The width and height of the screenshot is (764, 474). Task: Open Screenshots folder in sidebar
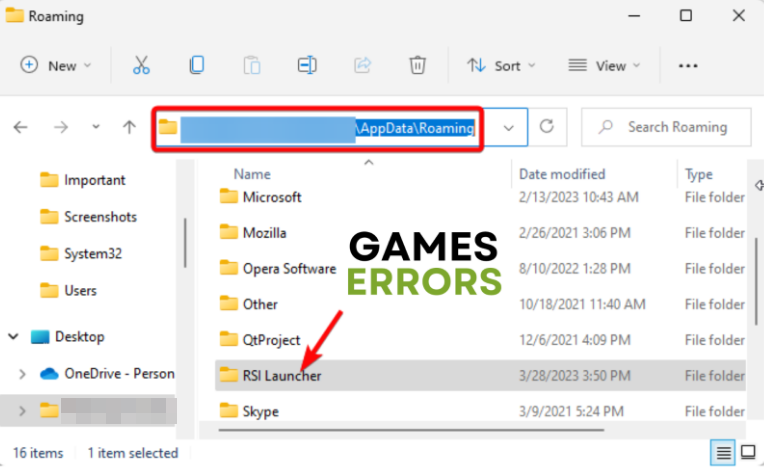pyautogui.click(x=100, y=217)
